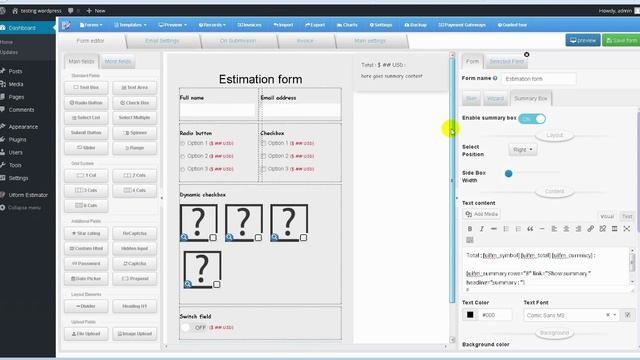The height and width of the screenshot is (360, 640).
Task: Open the Selected Field tab
Action: [507, 62]
